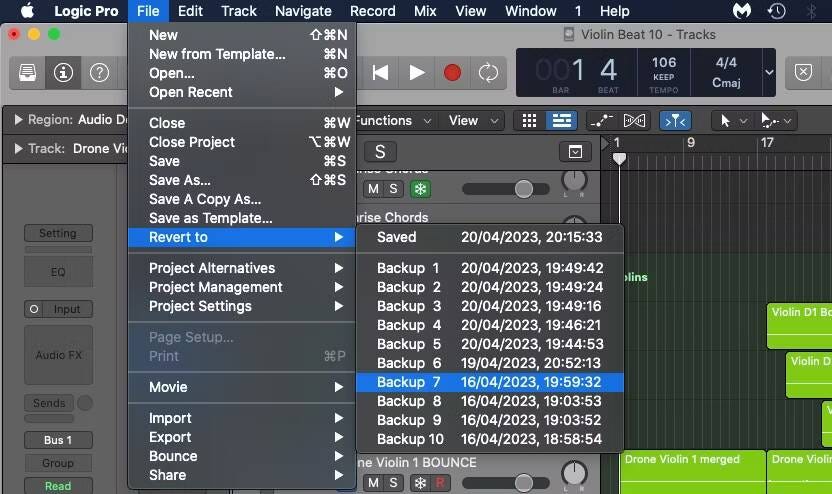Open the Pointer tool menu
Viewport: 832px width, 494px height.
click(x=731, y=121)
